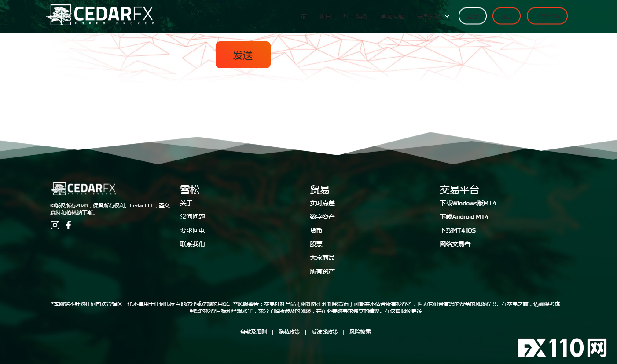Open the 风险披露 link
This screenshot has width=617, height=364.
[360, 332]
